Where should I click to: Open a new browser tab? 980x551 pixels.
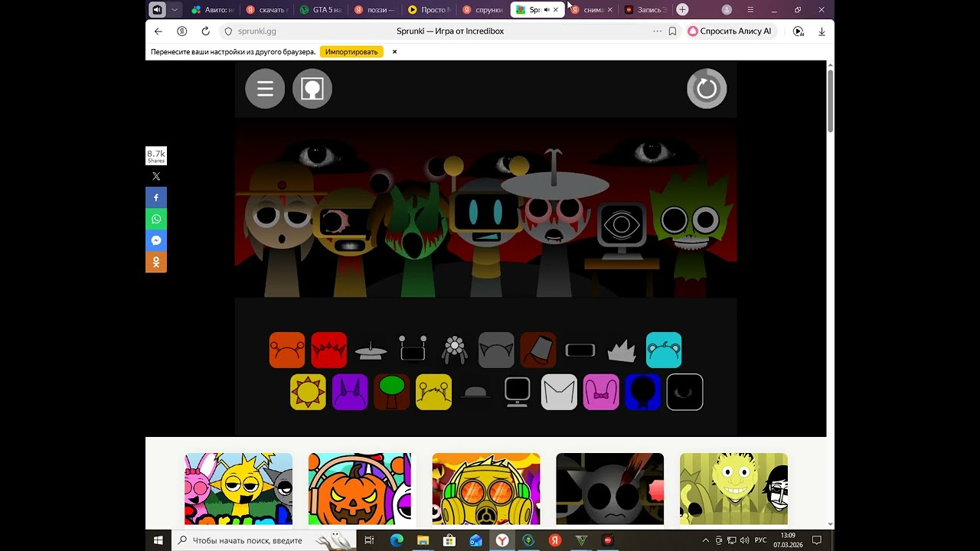682,10
